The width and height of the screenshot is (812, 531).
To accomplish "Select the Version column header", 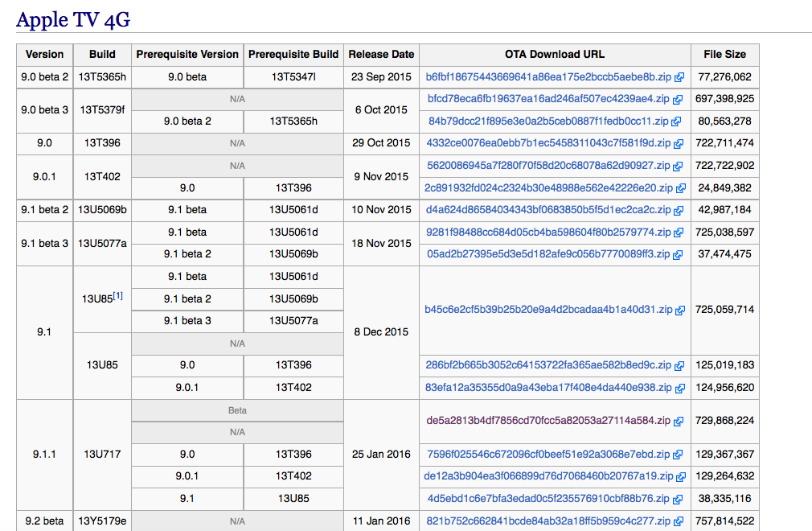I will [44, 55].
